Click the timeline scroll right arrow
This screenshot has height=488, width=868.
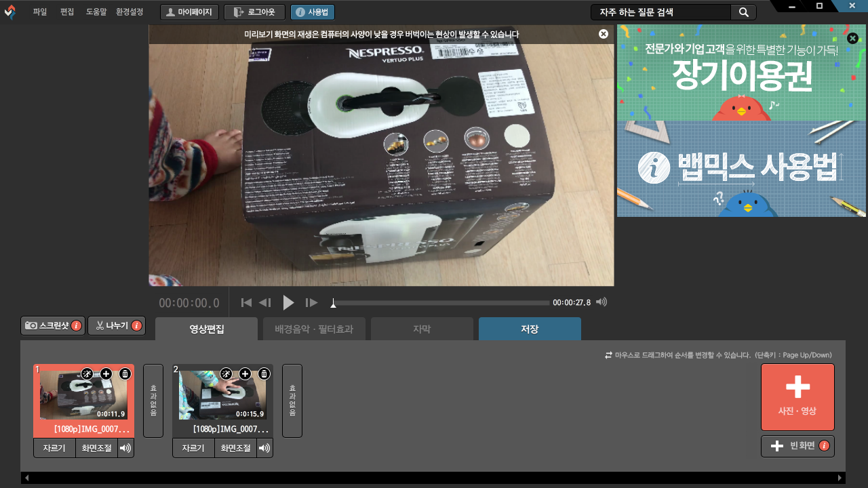click(x=840, y=478)
